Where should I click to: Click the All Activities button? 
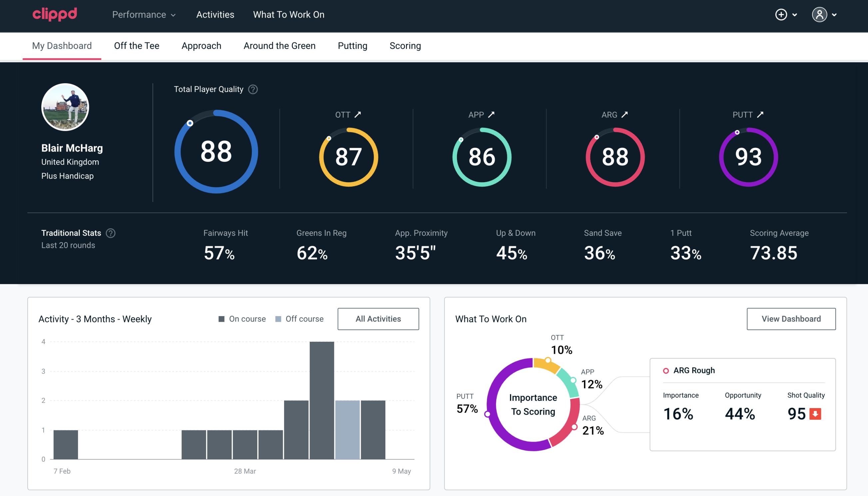pyautogui.click(x=378, y=318)
